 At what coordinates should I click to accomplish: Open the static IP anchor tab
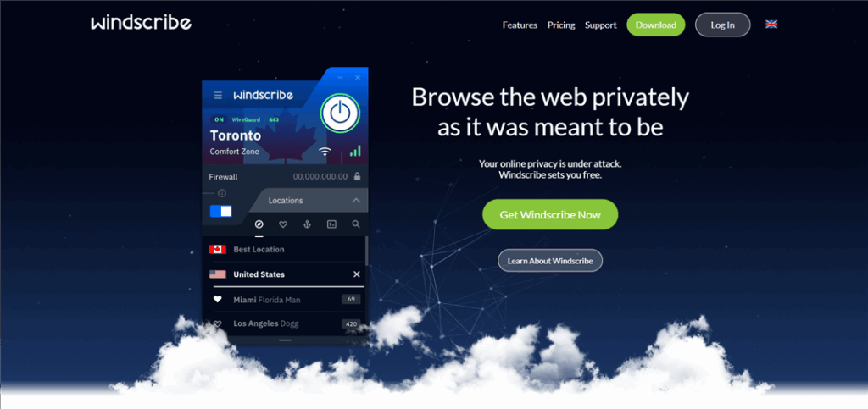point(307,224)
